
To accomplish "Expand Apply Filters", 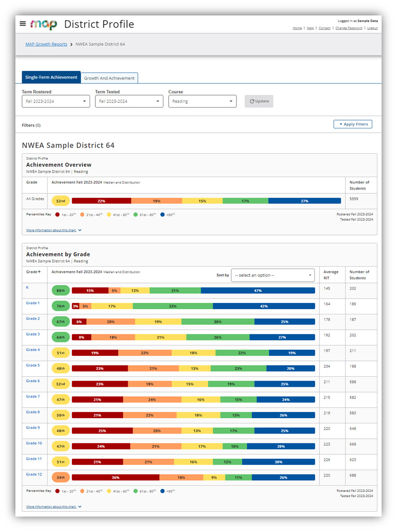I will (x=353, y=124).
